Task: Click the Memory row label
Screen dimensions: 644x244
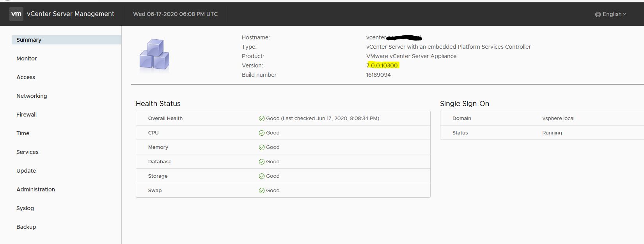Action: point(158,147)
